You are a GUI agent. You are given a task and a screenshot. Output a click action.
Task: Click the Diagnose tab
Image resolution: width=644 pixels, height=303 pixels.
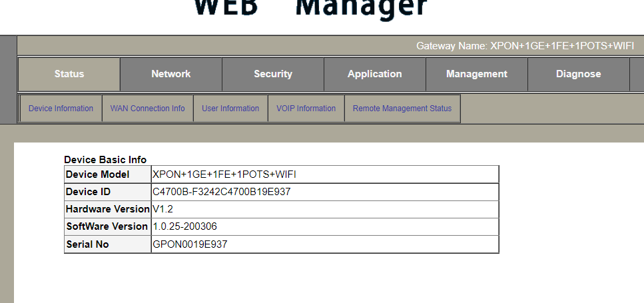[x=578, y=74]
